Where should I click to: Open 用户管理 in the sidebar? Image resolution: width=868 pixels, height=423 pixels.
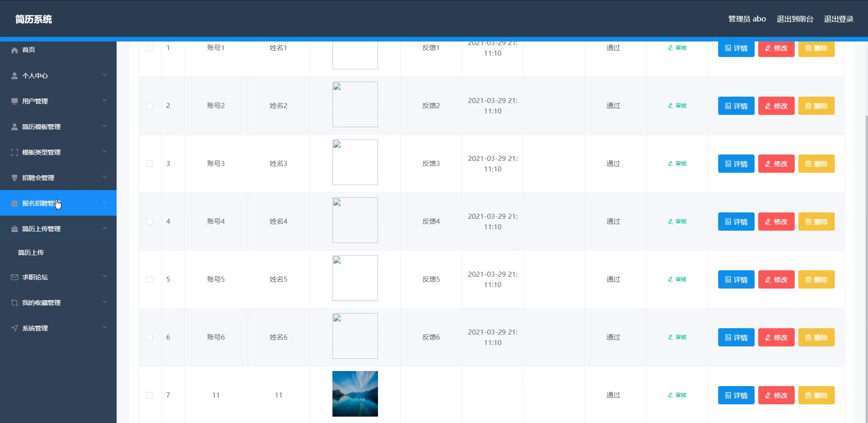(58, 101)
